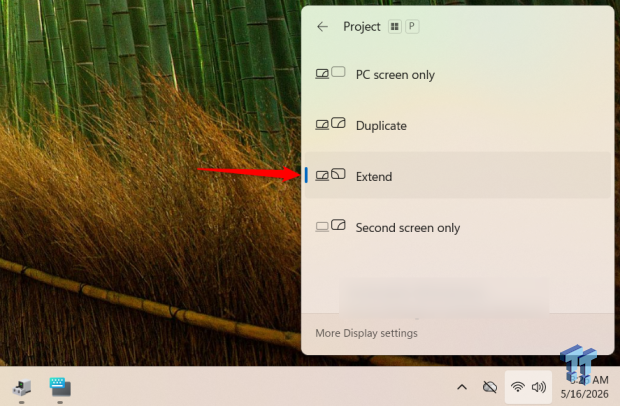Screen dimensions: 620x406
Task: Select PC screen only option
Action: click(457, 74)
